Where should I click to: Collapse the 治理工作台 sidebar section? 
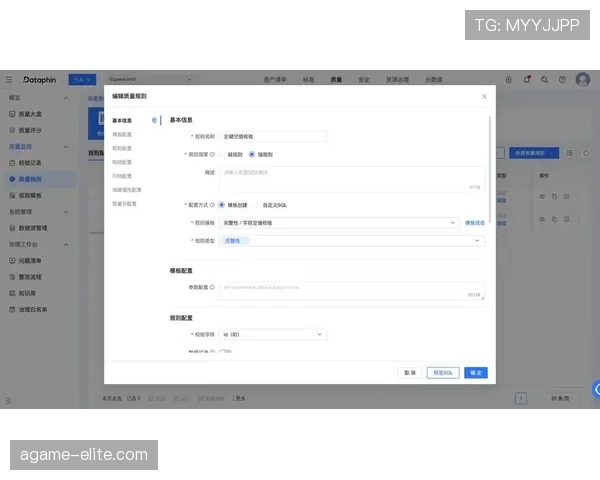point(66,245)
